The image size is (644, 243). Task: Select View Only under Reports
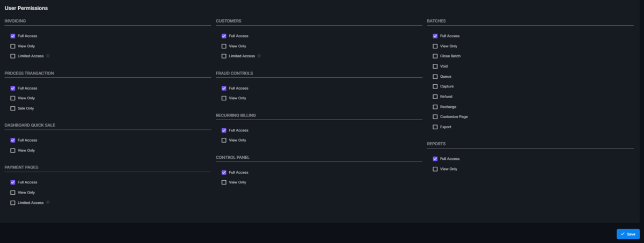click(x=435, y=169)
